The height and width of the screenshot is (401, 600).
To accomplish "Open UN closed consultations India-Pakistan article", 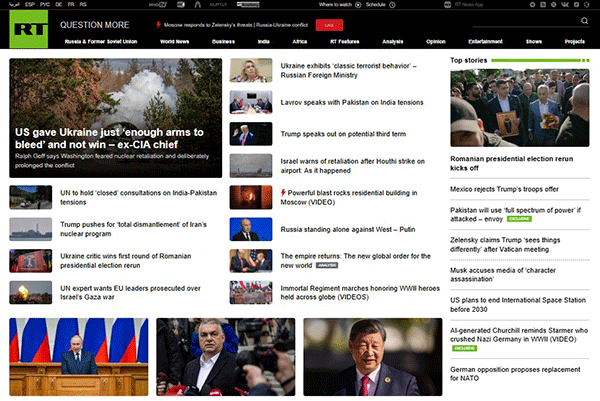I will (139, 197).
